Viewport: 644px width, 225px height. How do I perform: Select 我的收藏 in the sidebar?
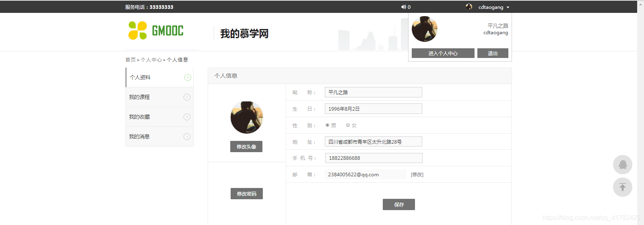coord(160,117)
